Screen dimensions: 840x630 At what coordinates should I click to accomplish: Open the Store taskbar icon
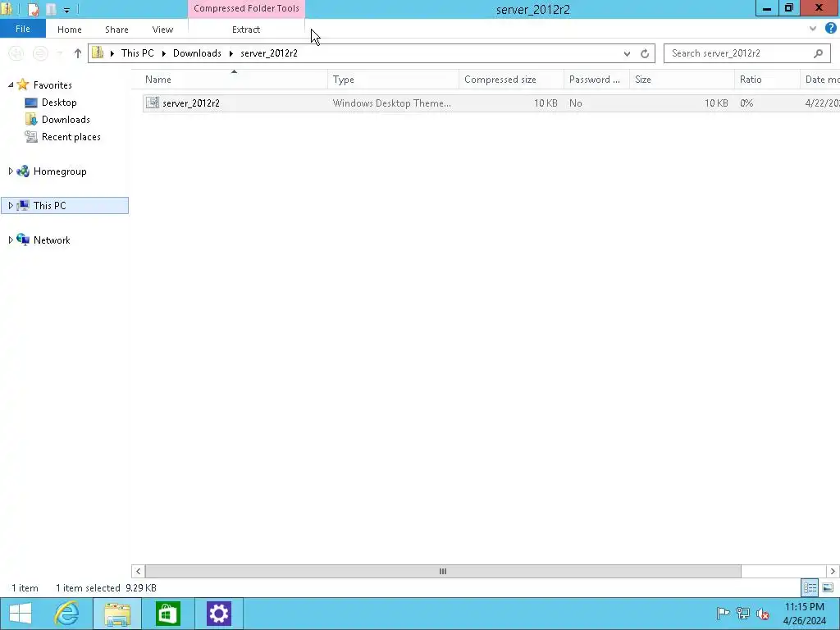click(167, 614)
